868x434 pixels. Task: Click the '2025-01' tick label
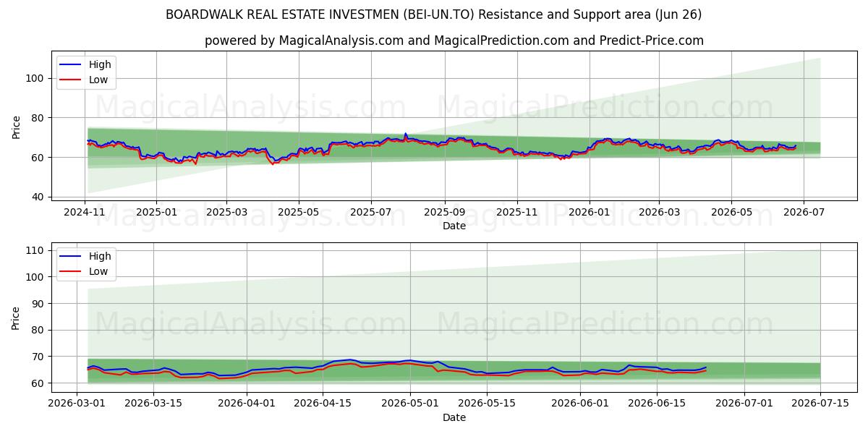click(x=156, y=212)
